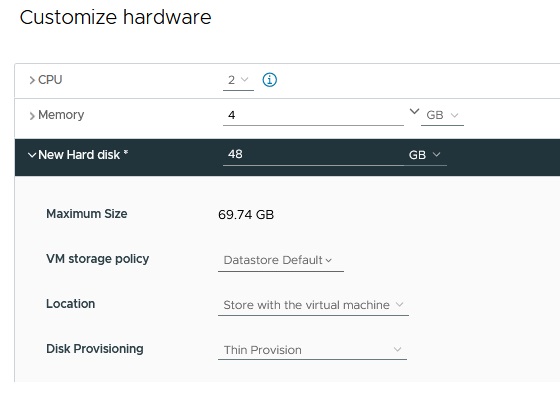Image resolution: width=560 pixels, height=396 pixels.
Task: Open memory value suggestions arrow
Action: coord(414,111)
